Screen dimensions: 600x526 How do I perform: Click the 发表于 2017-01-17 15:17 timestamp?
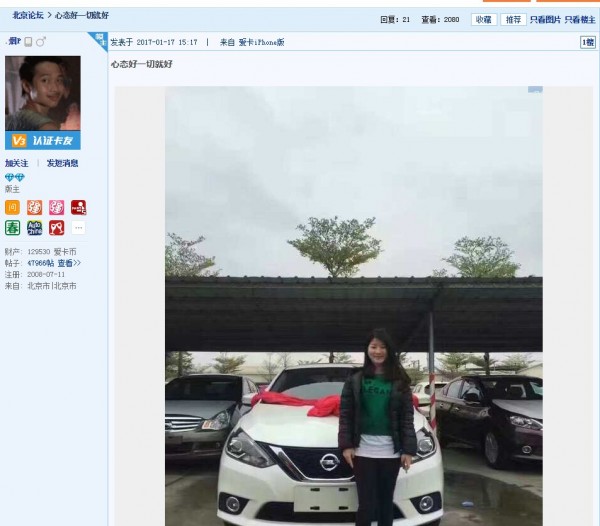click(154, 42)
